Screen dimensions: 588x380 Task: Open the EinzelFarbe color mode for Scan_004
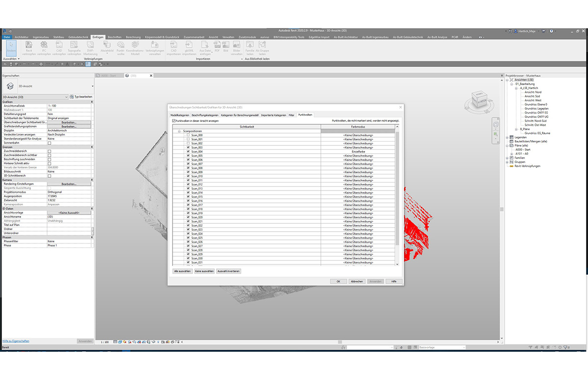tap(359, 151)
